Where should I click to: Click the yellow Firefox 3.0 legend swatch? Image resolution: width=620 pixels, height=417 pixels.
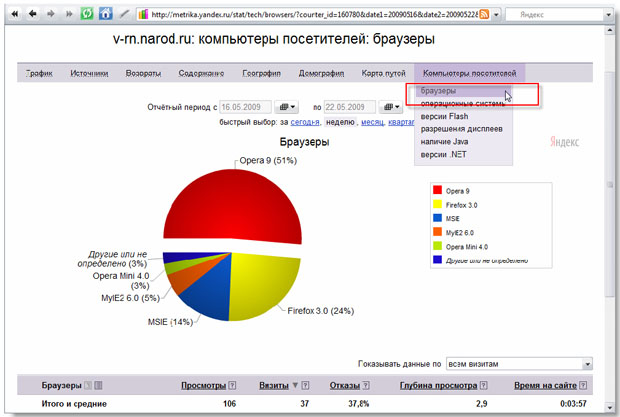437,204
